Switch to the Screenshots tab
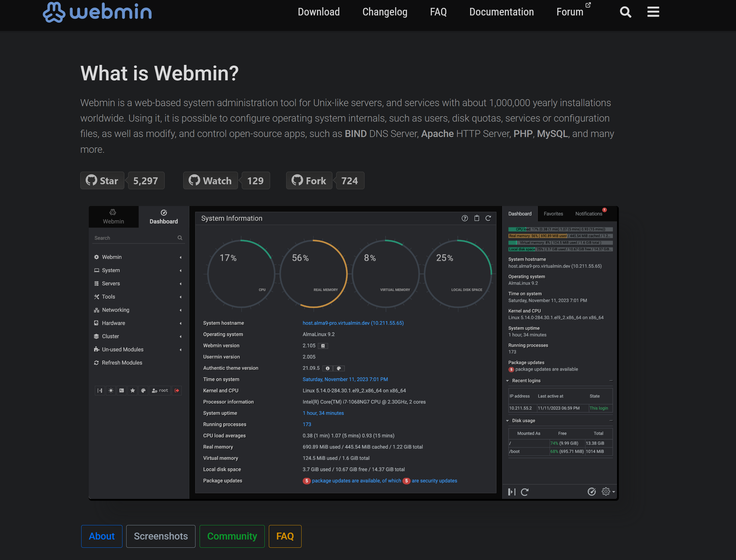This screenshot has width=736, height=560. [161, 536]
